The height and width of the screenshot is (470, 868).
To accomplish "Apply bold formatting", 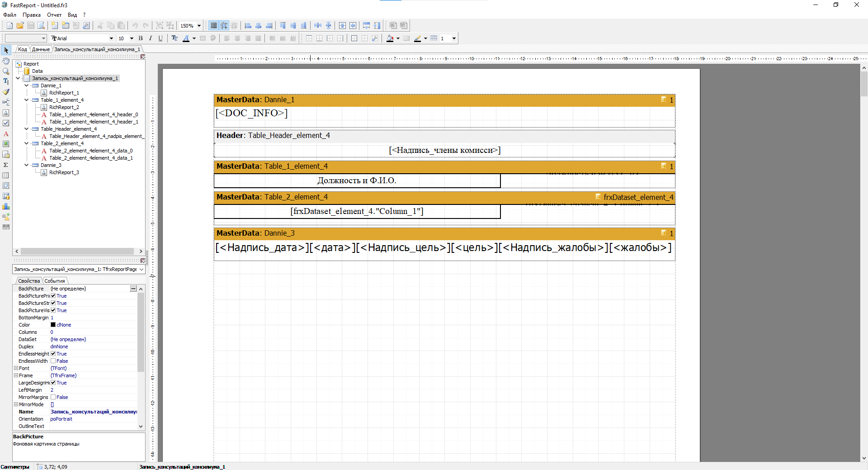I will click(141, 38).
